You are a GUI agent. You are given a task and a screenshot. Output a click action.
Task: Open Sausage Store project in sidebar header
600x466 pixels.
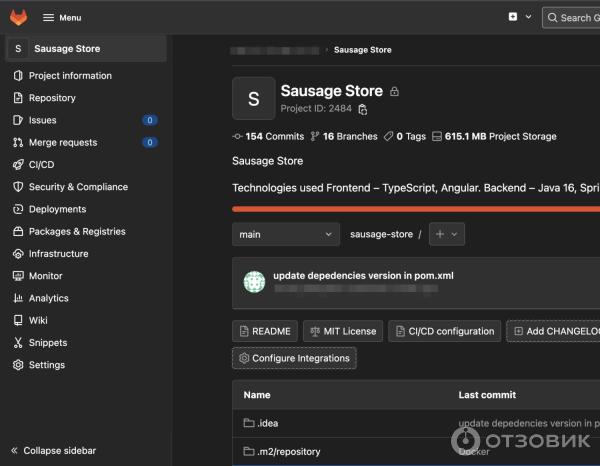(86, 49)
